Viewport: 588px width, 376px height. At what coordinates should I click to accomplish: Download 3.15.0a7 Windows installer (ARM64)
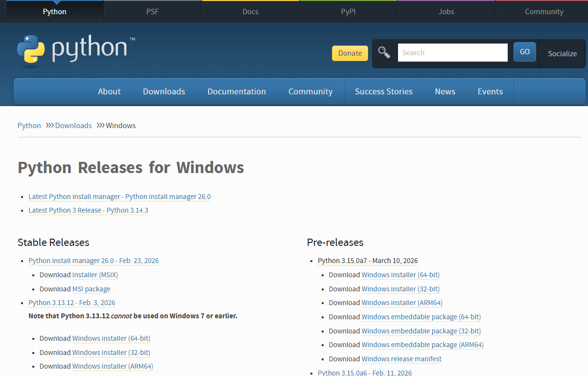(402, 303)
